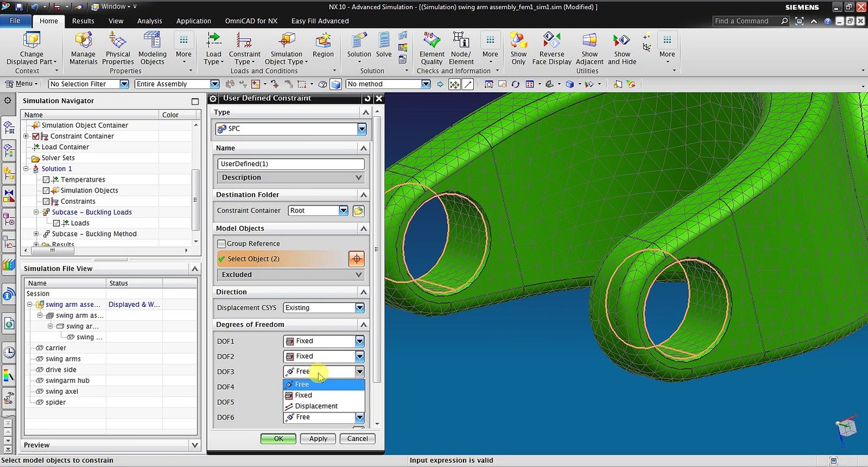Open Simulation Navigator sidebar tab

point(9,128)
